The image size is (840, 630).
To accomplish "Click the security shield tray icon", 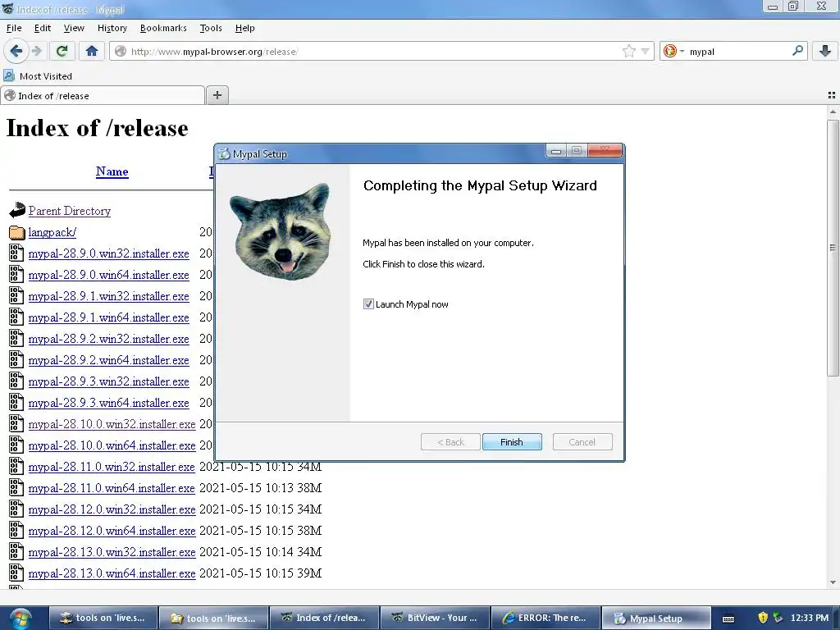I will point(763,618).
